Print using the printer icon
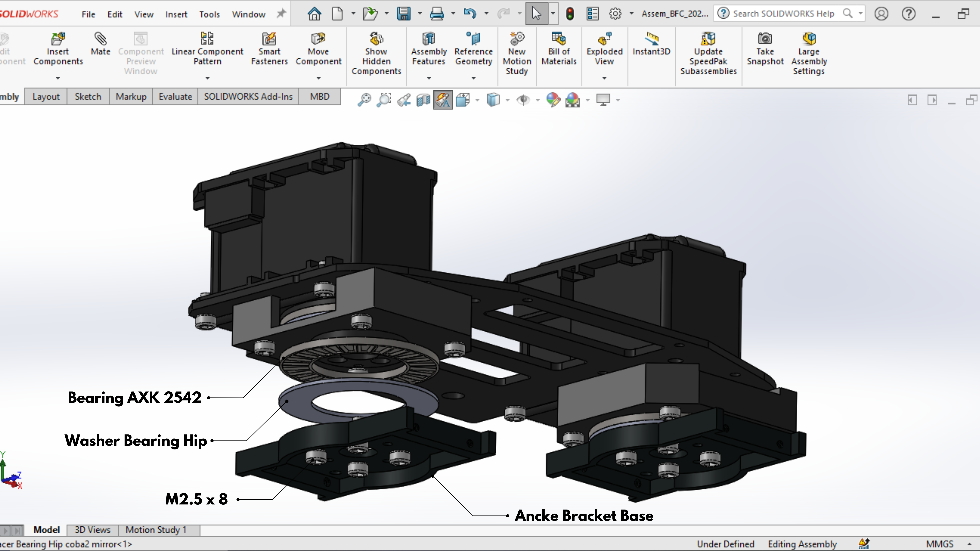Image resolution: width=980 pixels, height=551 pixels. click(437, 14)
